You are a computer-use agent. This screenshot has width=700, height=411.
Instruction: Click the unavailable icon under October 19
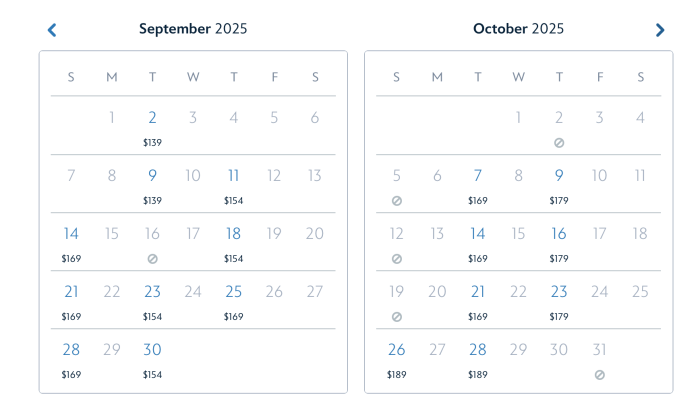pyautogui.click(x=397, y=317)
